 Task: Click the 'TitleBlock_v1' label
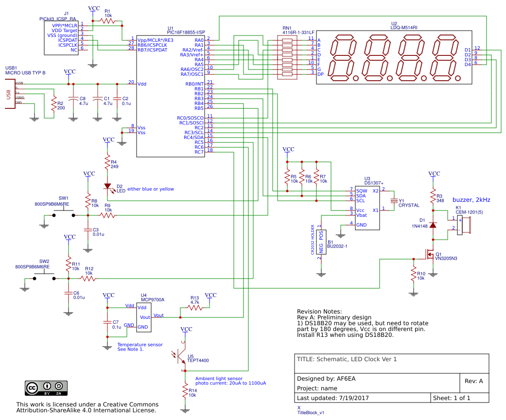[x=311, y=413]
